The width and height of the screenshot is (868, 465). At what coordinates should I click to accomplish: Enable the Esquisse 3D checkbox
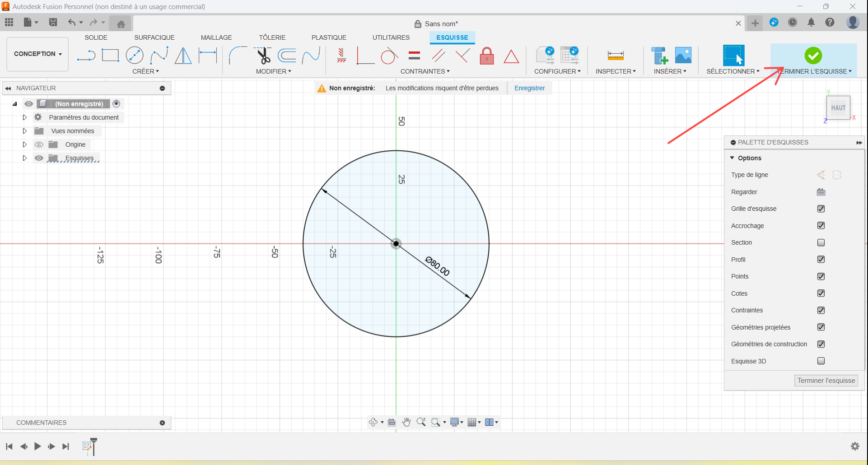click(821, 361)
